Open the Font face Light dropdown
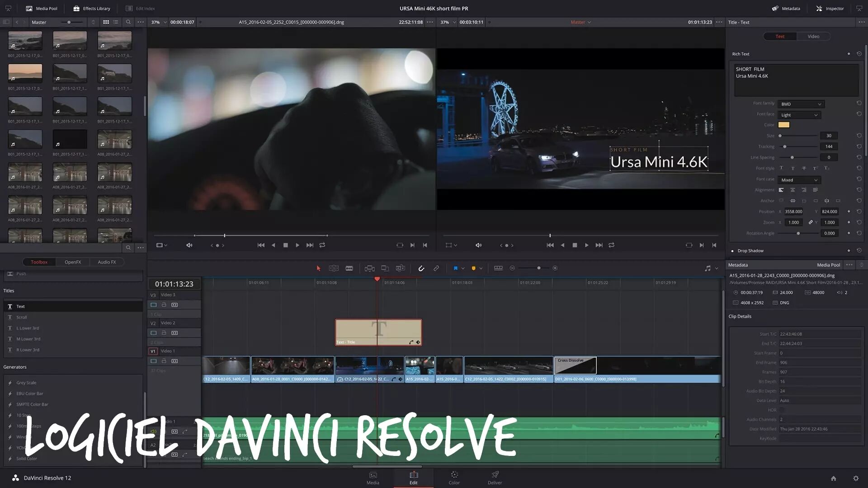 [799, 115]
